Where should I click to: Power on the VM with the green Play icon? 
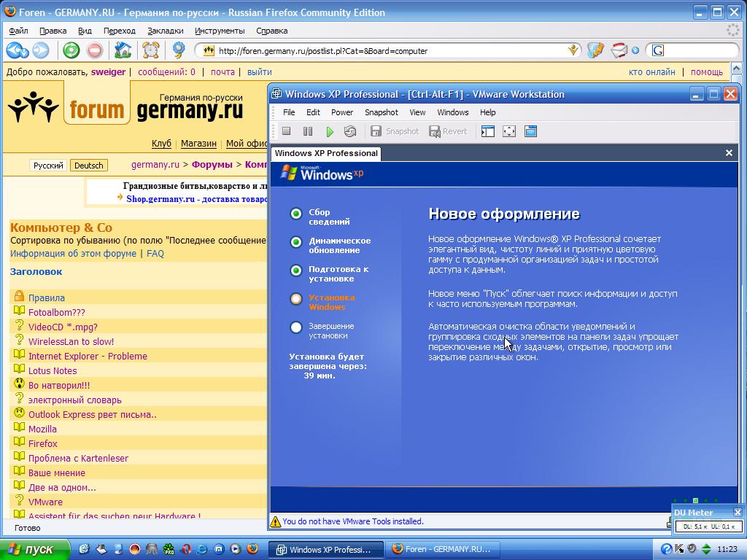[x=330, y=131]
